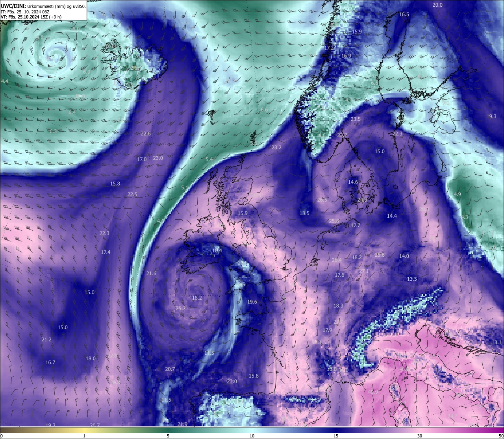Click the map value 21.6
Screen dimensions: 504x439
tap(151, 274)
